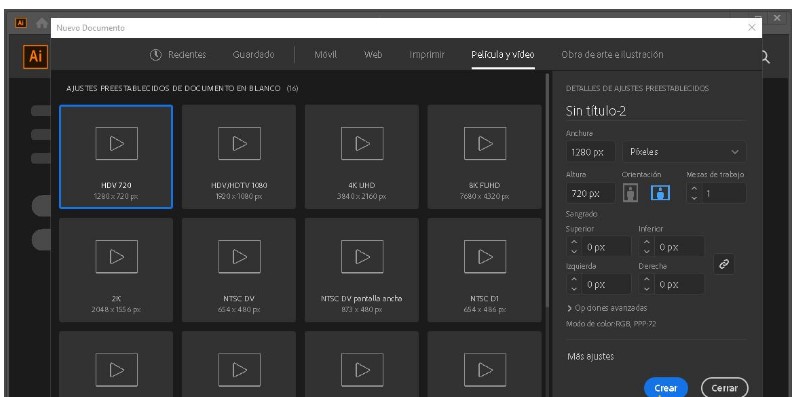Increase Inferior bleed value
The width and height of the screenshot is (794, 397).
coord(646,243)
